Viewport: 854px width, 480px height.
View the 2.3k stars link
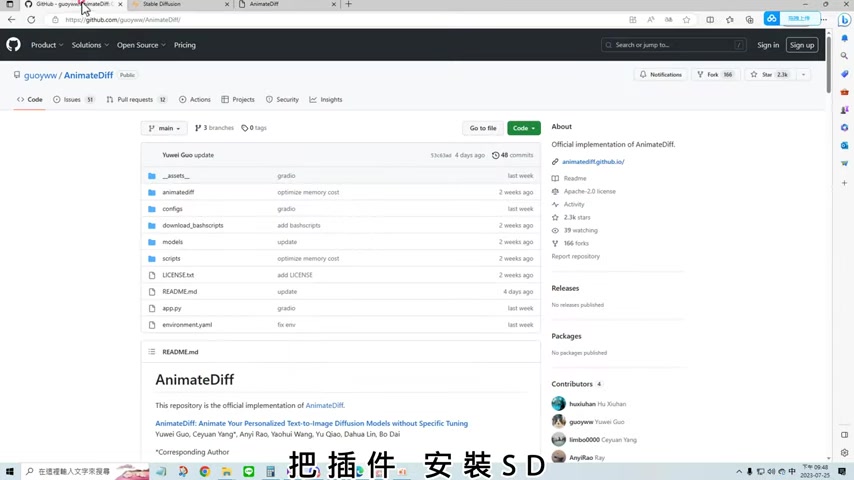(x=577, y=217)
